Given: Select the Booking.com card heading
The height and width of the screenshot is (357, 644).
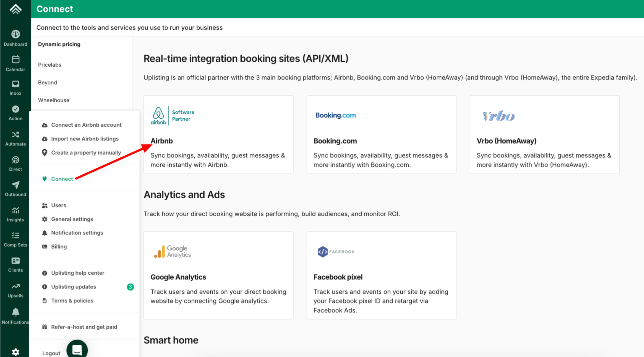Looking at the screenshot, I should pyautogui.click(x=335, y=141).
